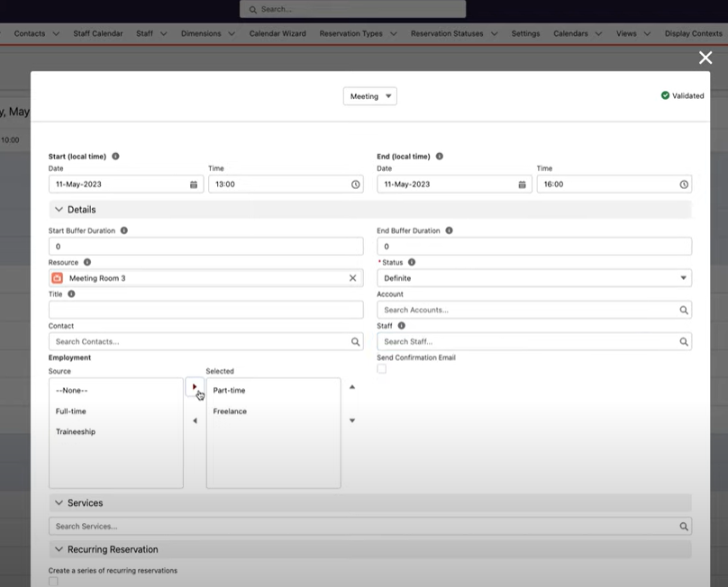This screenshot has width=728, height=587.
Task: Click the Search Staff magnifier icon
Action: (684, 341)
